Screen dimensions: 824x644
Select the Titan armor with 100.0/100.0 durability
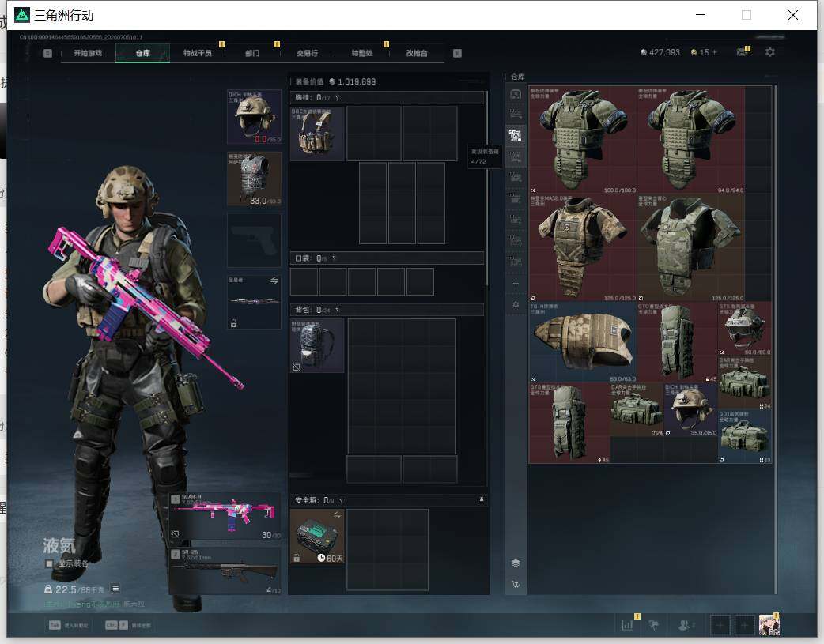(582, 140)
